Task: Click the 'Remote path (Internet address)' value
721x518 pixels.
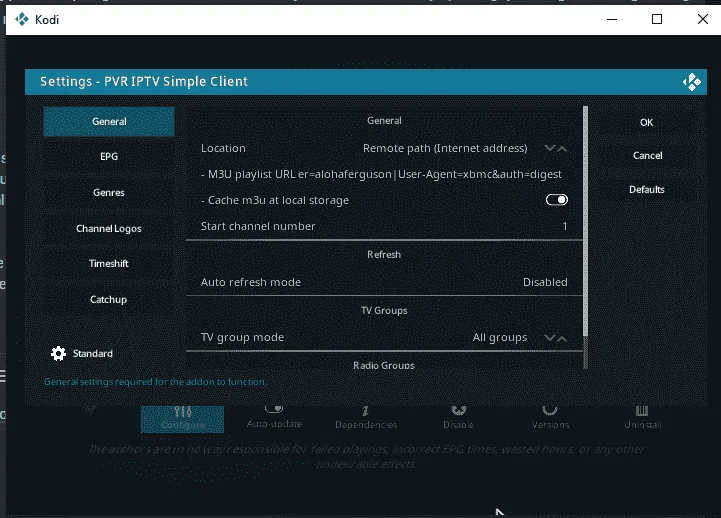Action: coord(445,148)
